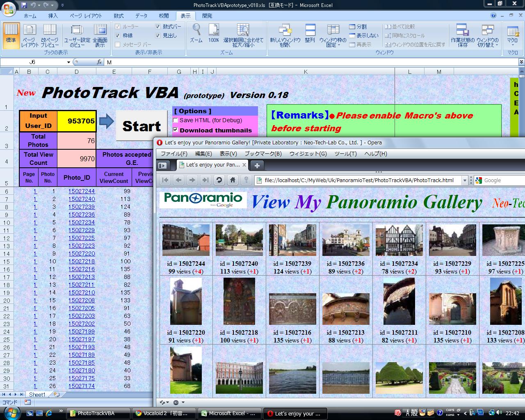Switch to Vocaloid2 Chrome taskbar item

pos(165,413)
